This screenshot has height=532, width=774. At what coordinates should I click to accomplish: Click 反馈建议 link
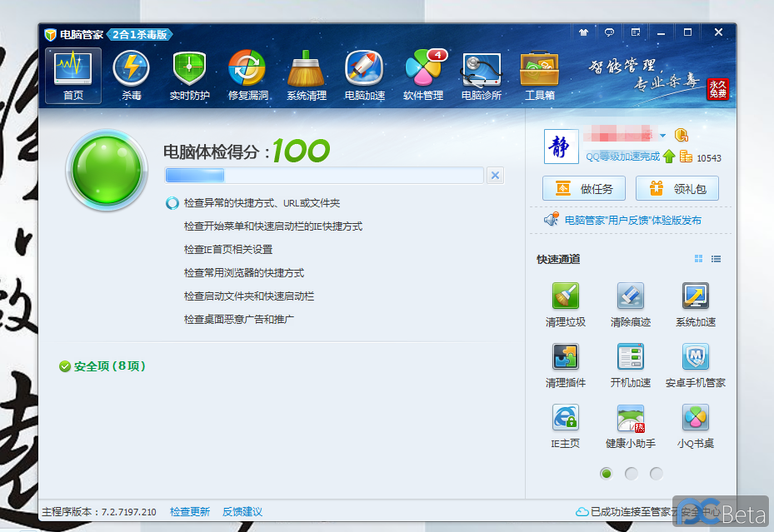point(242,512)
